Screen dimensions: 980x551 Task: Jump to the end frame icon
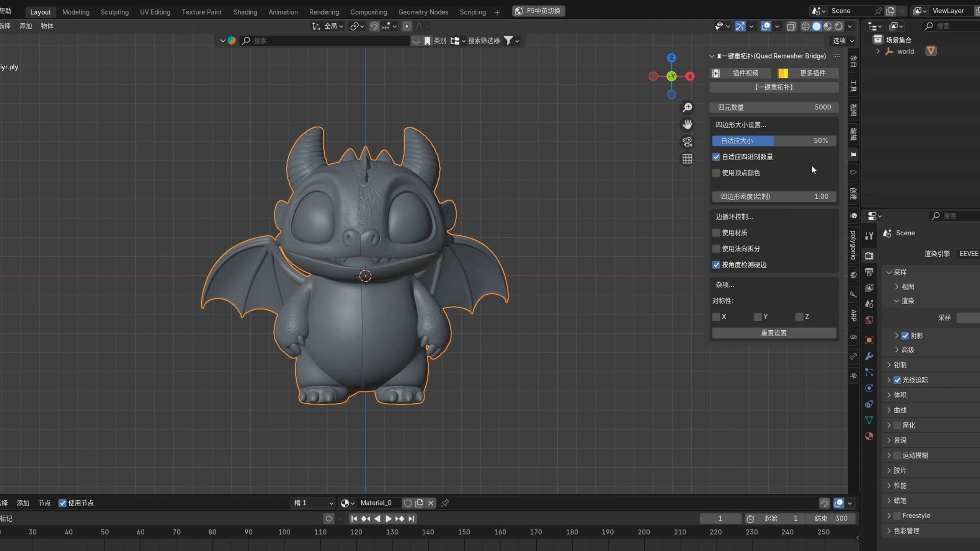pos(411,518)
